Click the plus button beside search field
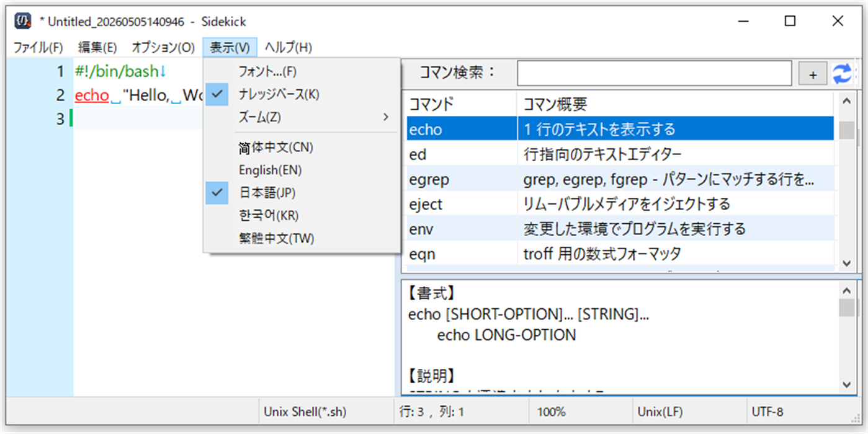The image size is (868, 434). tap(813, 74)
